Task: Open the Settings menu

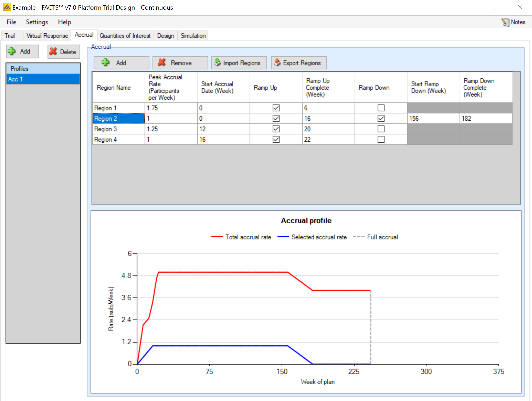Action: coord(37,22)
